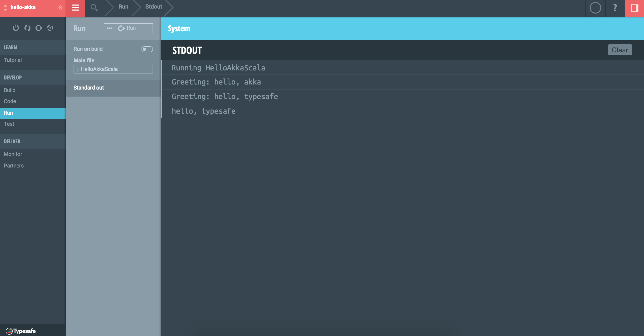Click the Clear stdout button
Screen dimensions: 644x336
(x=620, y=50)
